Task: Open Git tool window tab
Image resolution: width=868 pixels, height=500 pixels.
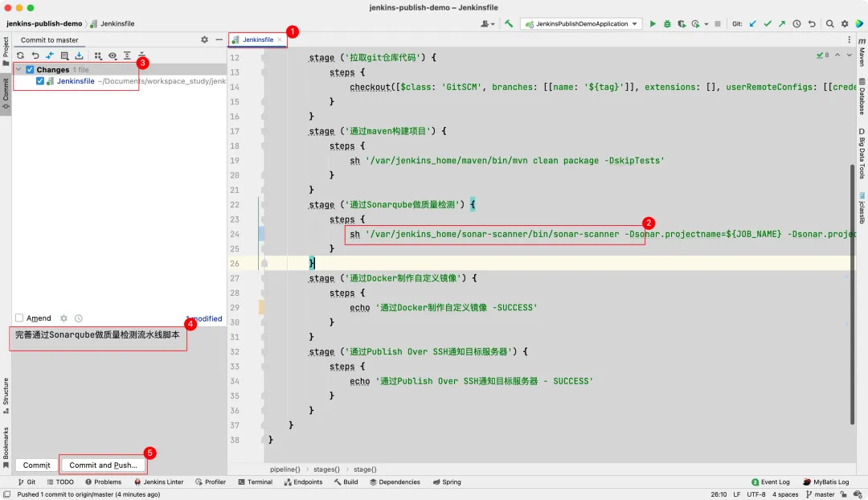Action: coord(27,482)
